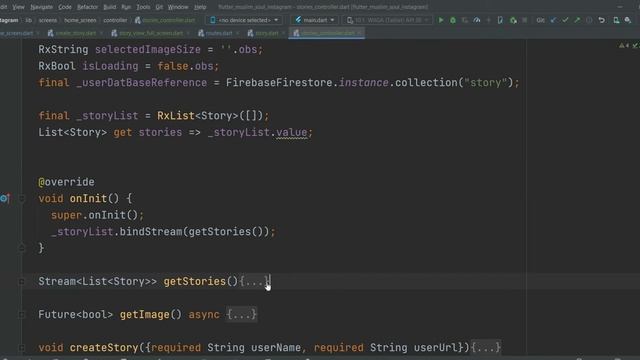Click the controller breadcrumb

tap(115, 20)
